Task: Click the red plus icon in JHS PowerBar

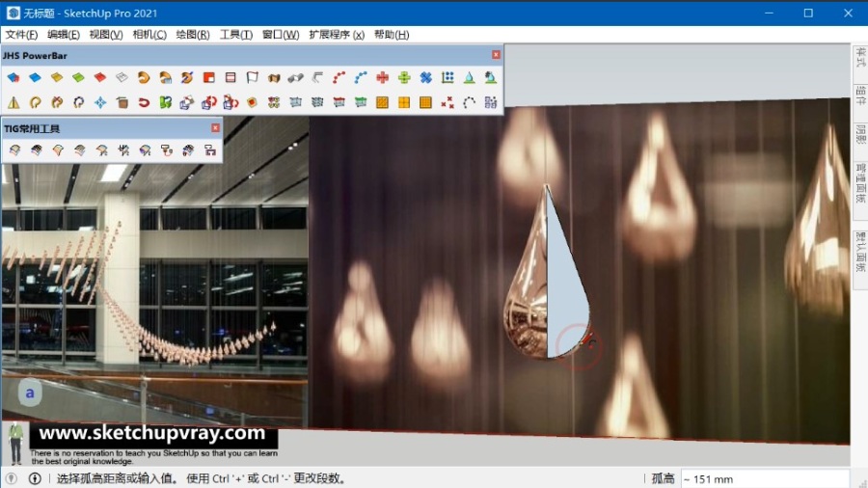Action: tap(382, 77)
